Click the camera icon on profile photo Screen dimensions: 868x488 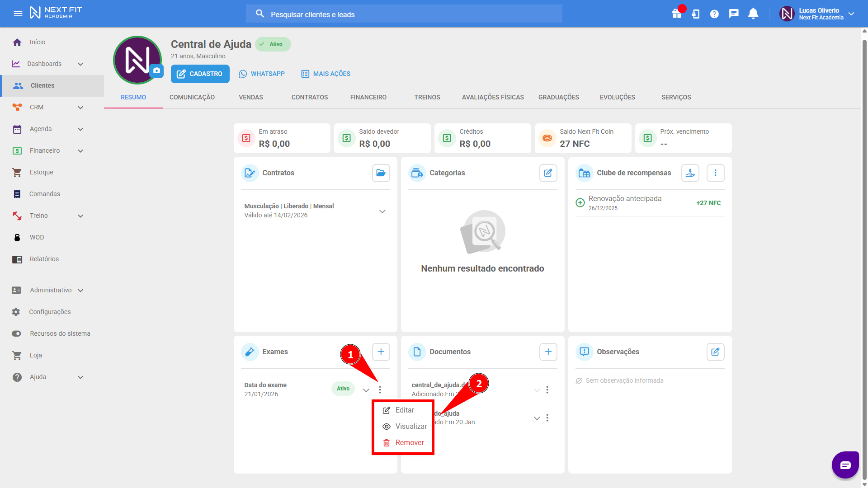[156, 70]
